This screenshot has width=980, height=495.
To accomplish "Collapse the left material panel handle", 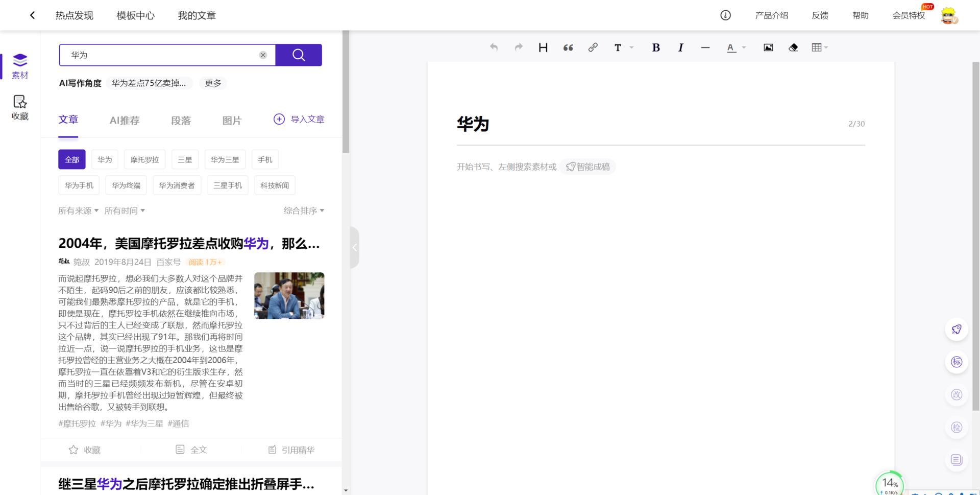I will click(x=355, y=248).
